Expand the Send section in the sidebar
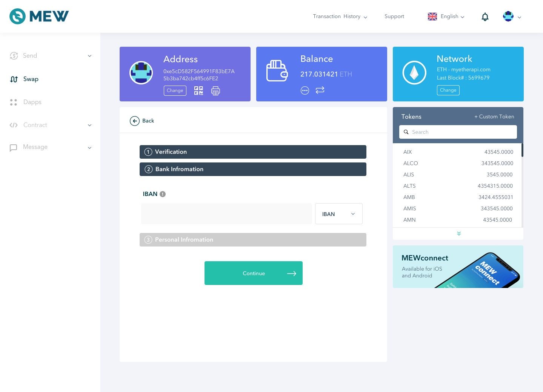 pos(89,56)
